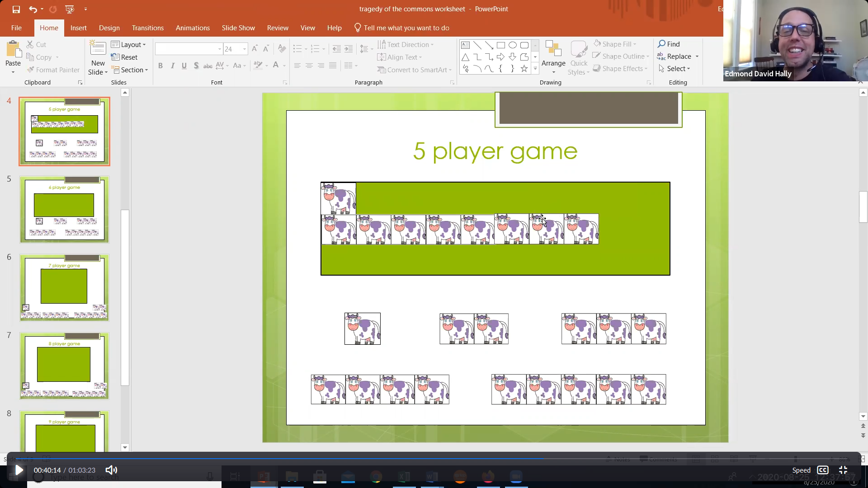Toggle bold formatting
This screenshot has height=488, width=868.
tap(160, 66)
